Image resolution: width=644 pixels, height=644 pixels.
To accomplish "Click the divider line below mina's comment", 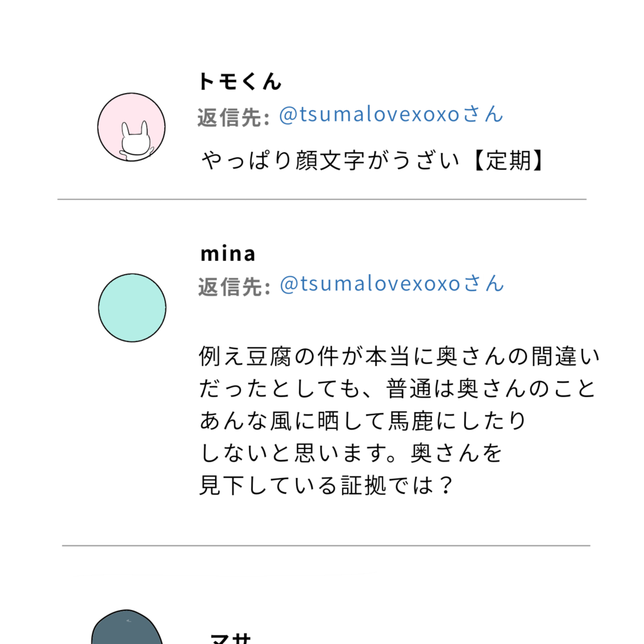I will click(x=326, y=546).
